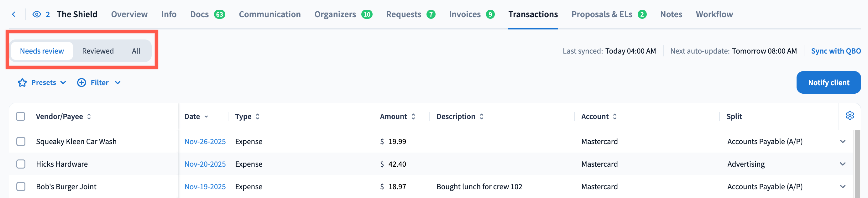The image size is (868, 198).
Task: Click Sync with QBO link
Action: (x=836, y=51)
